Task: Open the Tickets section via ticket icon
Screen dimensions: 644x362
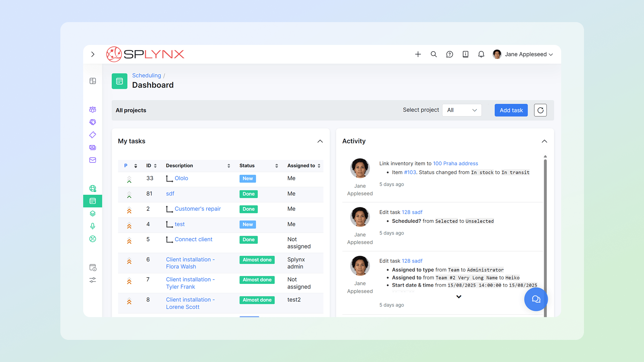Action: point(93,135)
